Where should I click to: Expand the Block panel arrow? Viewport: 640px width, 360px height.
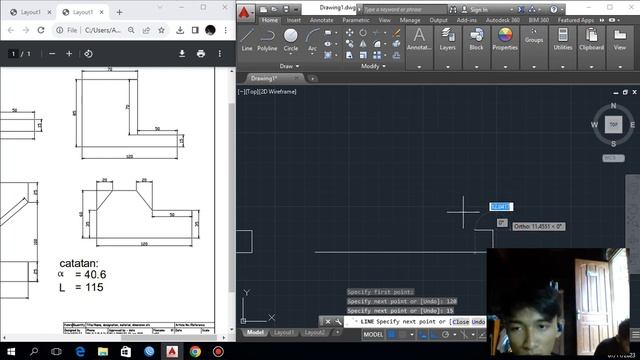click(x=476, y=67)
